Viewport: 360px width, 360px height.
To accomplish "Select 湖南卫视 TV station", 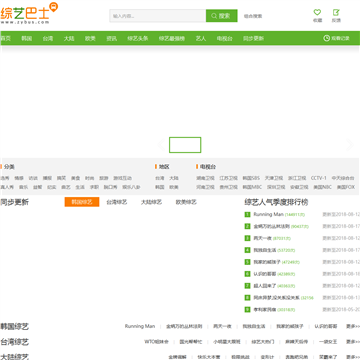I will pyautogui.click(x=205, y=178).
